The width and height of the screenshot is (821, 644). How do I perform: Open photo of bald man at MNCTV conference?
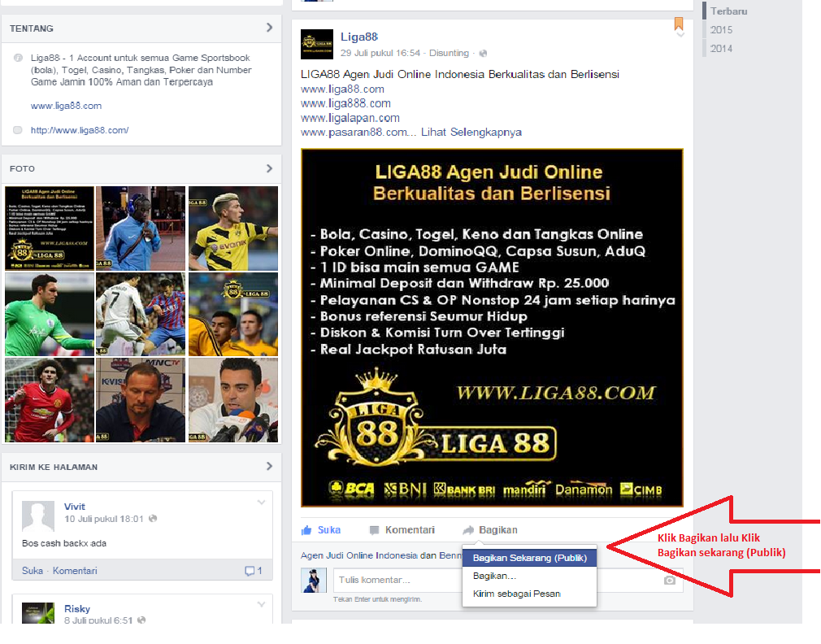(x=141, y=401)
